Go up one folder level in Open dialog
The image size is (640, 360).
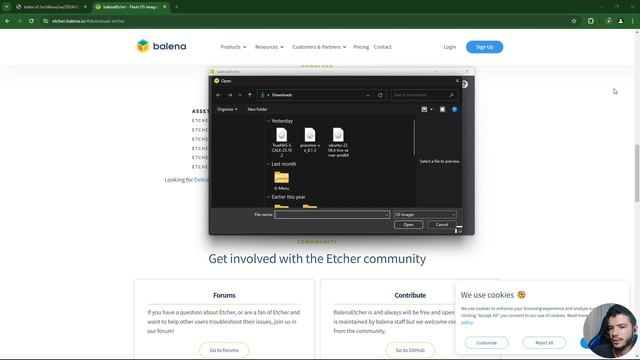tap(250, 95)
